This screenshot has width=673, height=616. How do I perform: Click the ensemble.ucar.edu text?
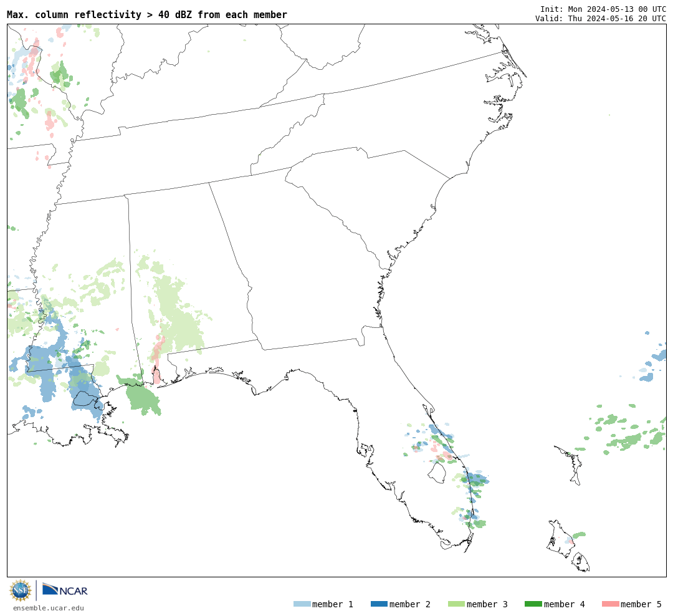(x=49, y=608)
